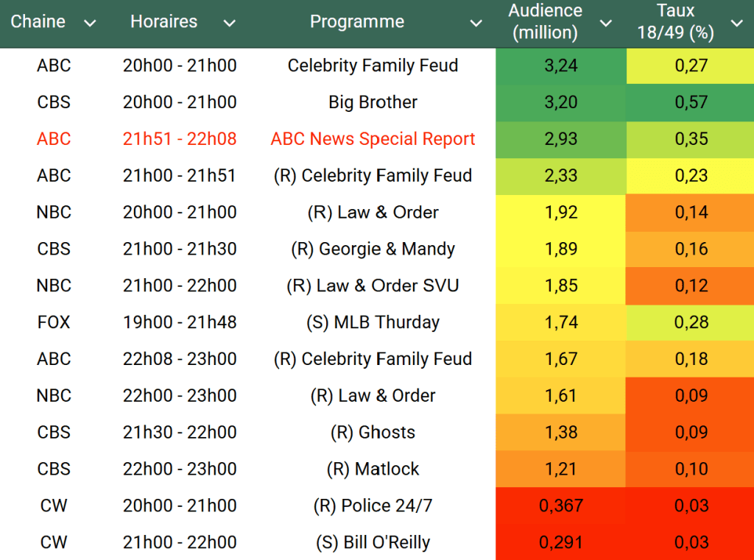Open the Chaine column dropdown arrow
Screen dimensions: 754x560
[90, 24]
